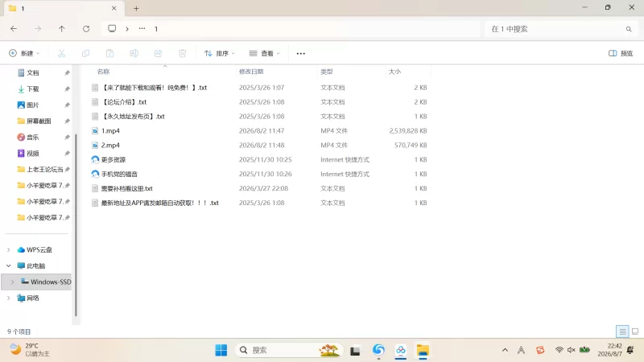Collapse the 此电脑 tree node

pyautogui.click(x=9, y=265)
